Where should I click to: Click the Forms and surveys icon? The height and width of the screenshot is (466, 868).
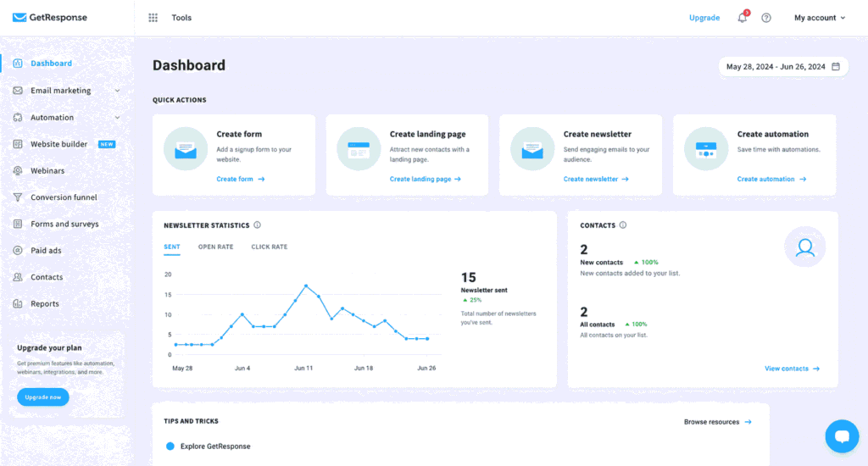18,224
